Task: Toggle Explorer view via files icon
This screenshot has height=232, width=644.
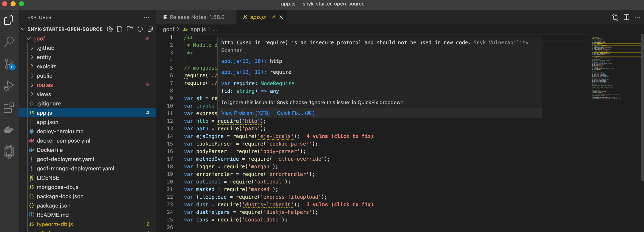Action: [9, 20]
